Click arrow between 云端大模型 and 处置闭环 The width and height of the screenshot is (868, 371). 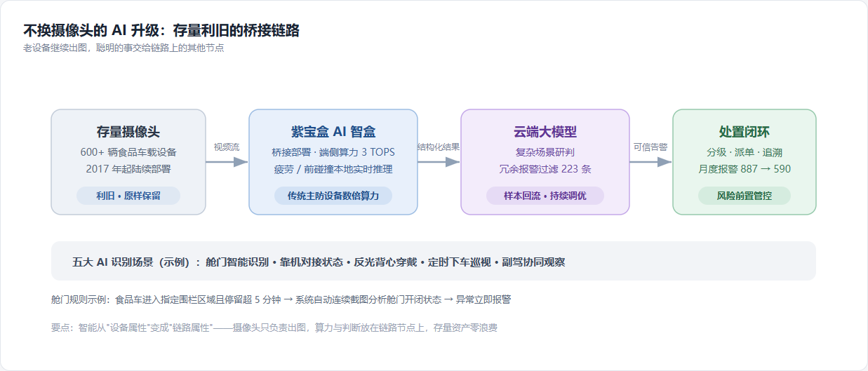point(650,162)
